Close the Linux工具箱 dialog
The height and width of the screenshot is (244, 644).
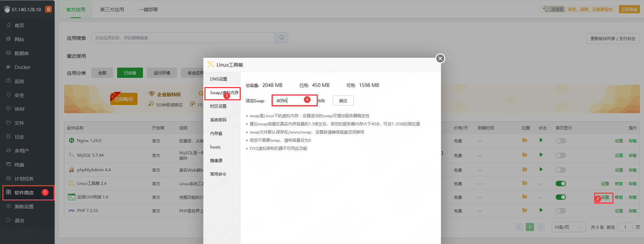tap(440, 58)
